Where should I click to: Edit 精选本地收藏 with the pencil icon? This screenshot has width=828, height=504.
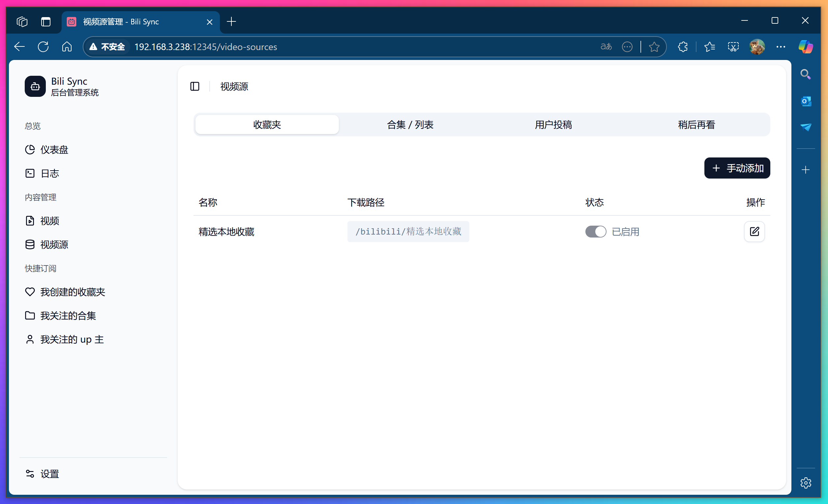point(754,232)
